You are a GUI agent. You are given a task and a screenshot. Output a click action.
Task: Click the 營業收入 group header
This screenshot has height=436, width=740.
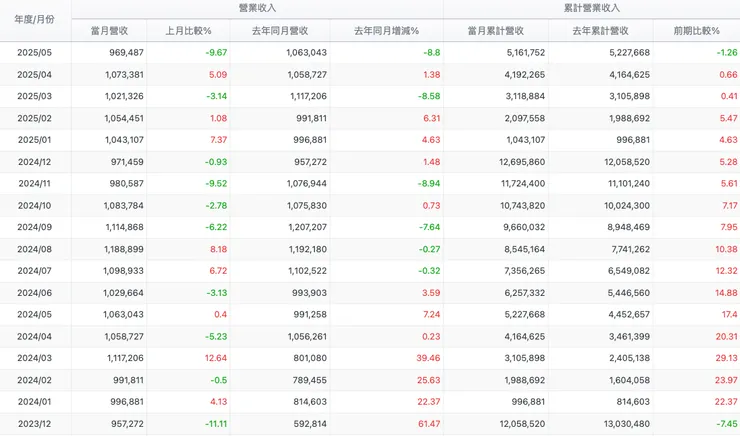tap(257, 8)
